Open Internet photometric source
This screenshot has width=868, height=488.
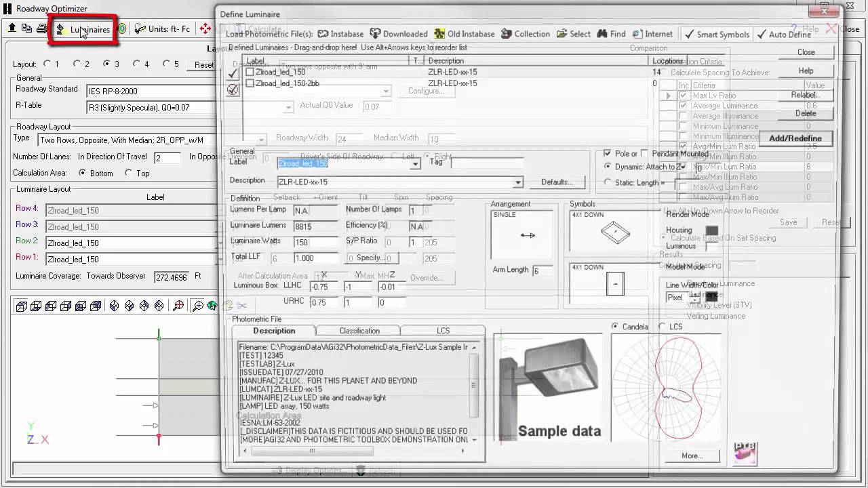tap(652, 34)
